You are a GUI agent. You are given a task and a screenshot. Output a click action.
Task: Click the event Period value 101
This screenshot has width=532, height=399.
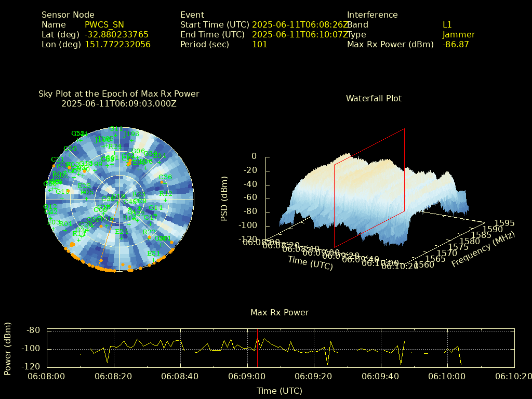point(259,45)
